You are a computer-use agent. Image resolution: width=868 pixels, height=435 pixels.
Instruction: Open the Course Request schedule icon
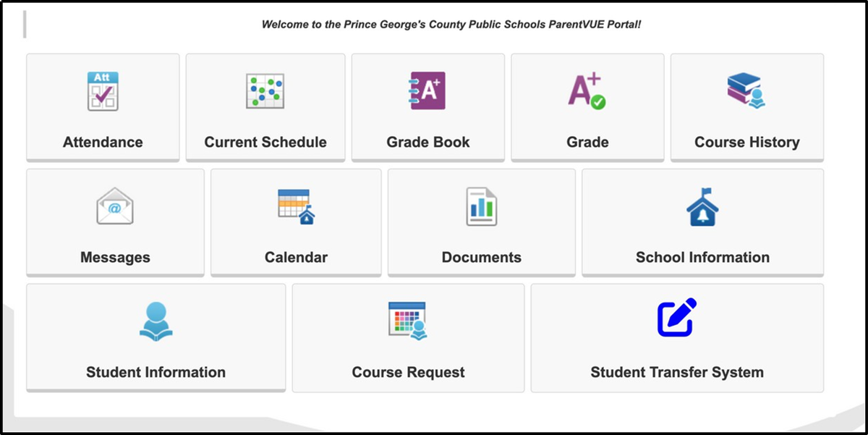click(x=407, y=321)
